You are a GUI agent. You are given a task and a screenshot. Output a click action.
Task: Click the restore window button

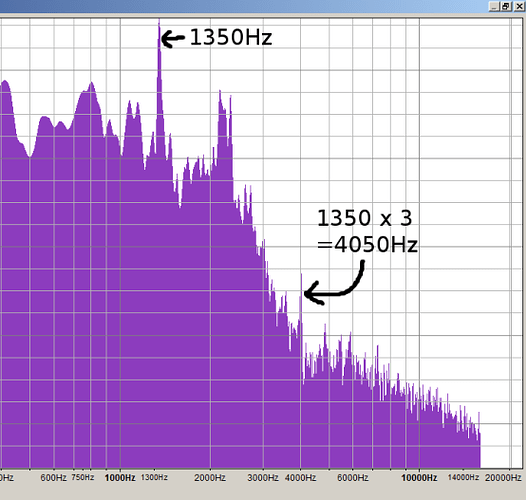pos(506,6)
